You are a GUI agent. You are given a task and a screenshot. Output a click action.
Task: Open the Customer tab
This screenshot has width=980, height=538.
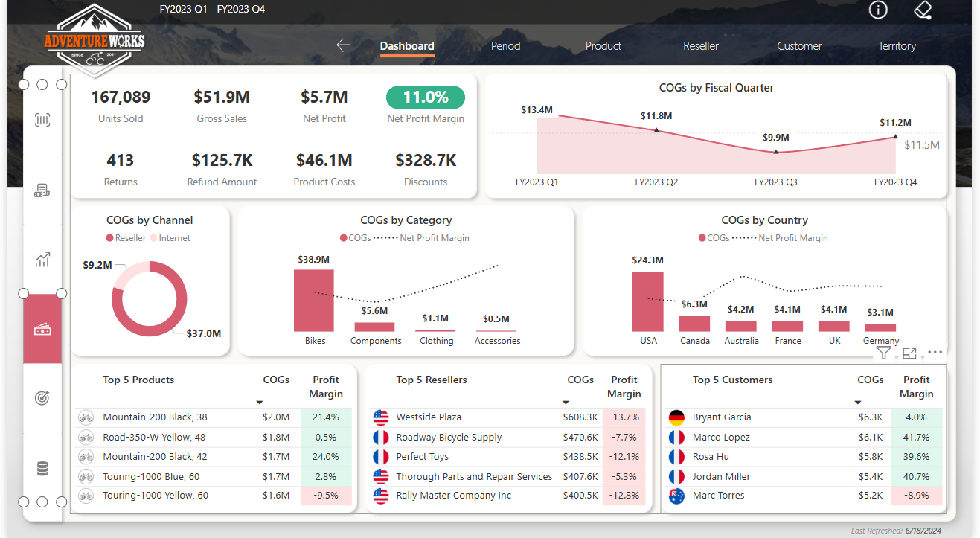pos(799,46)
